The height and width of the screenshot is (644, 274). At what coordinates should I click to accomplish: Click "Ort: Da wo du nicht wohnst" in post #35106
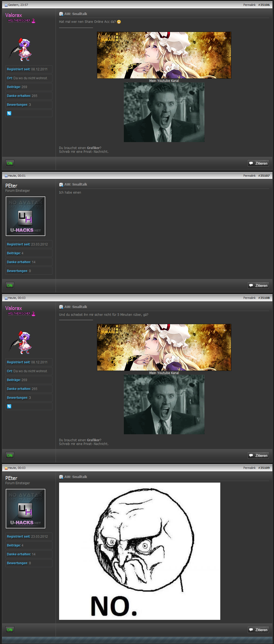(29, 78)
